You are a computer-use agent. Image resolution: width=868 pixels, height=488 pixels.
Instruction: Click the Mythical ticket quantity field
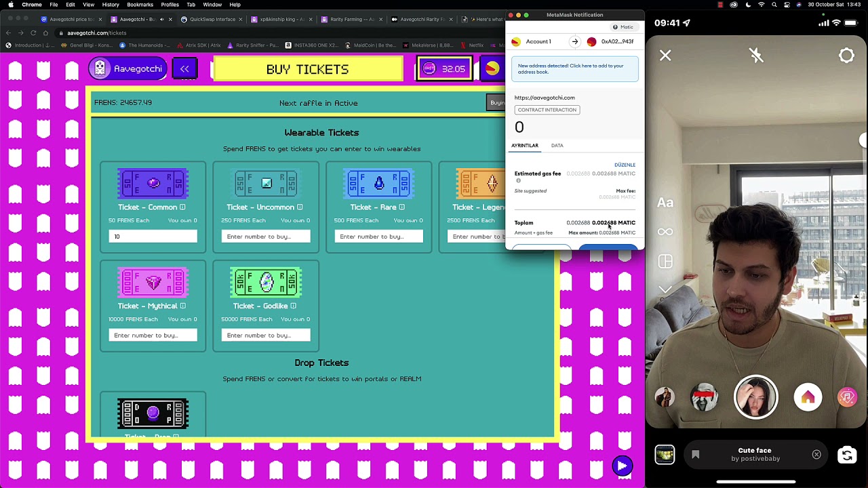(153, 335)
